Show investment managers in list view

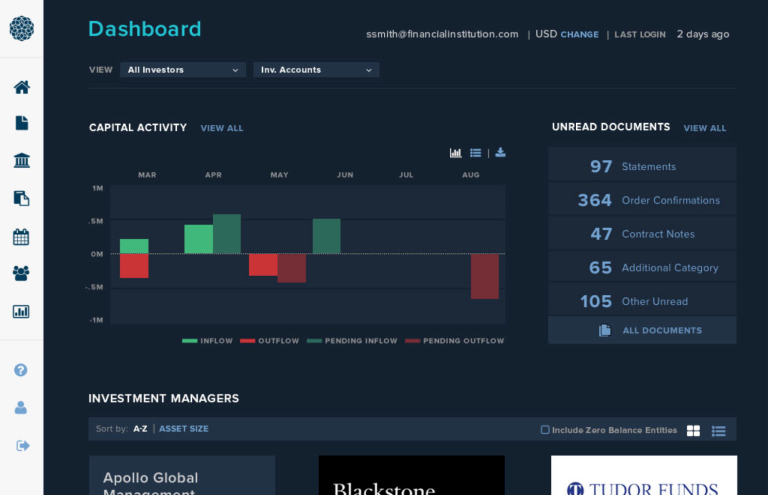(x=719, y=431)
